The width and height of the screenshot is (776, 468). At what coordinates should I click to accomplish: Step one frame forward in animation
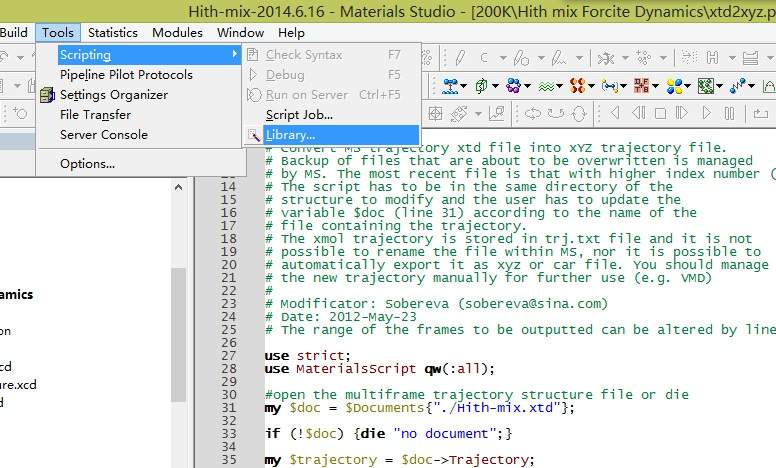tap(682, 113)
